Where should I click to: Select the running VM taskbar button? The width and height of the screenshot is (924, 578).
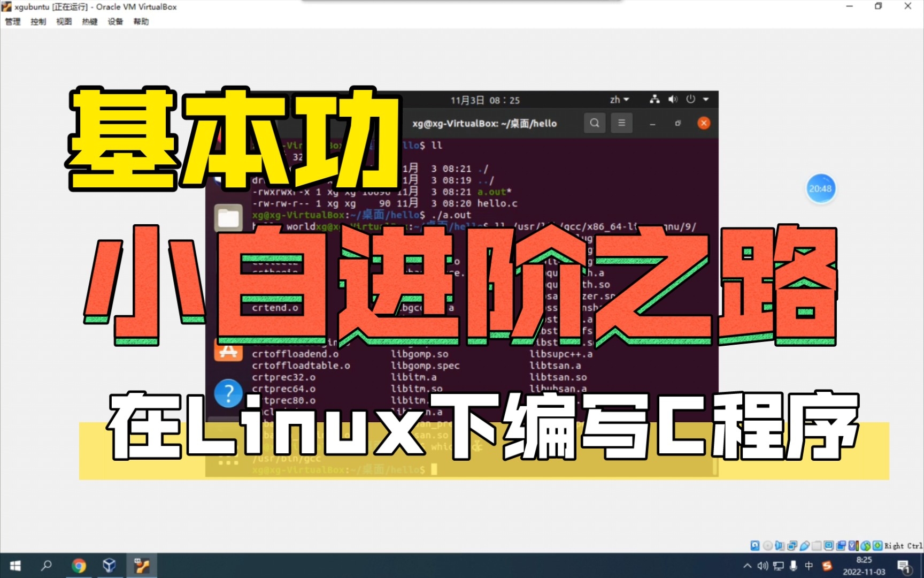[142, 566]
